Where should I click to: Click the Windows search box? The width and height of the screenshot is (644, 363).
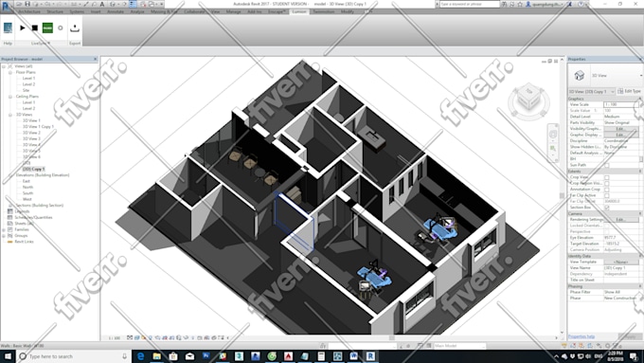pyautogui.click(x=73, y=356)
